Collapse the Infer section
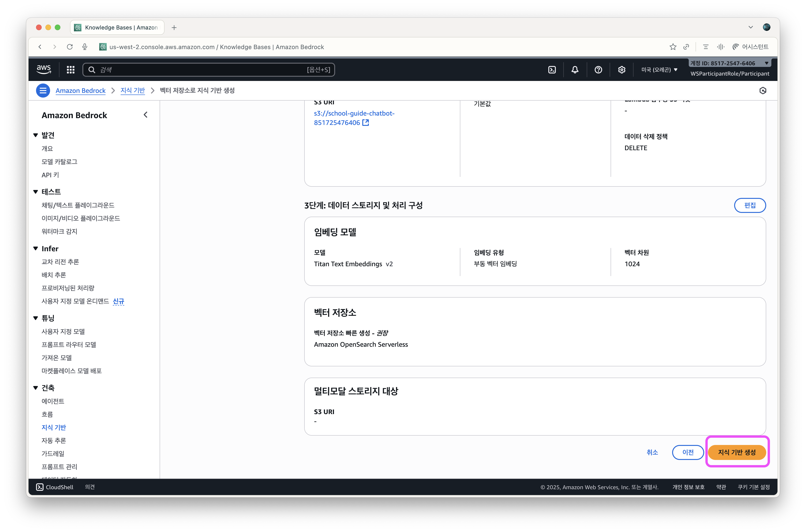Viewport: 806px width, 532px height. pos(36,248)
